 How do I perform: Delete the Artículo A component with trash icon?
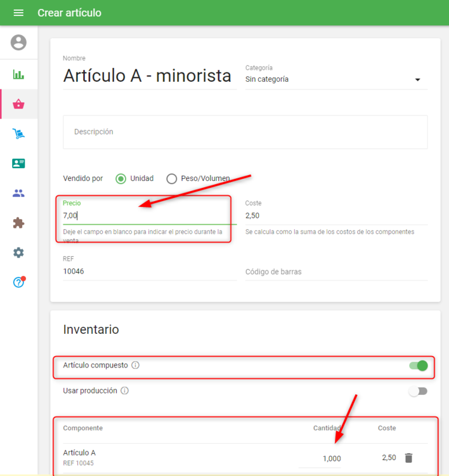[x=408, y=458]
